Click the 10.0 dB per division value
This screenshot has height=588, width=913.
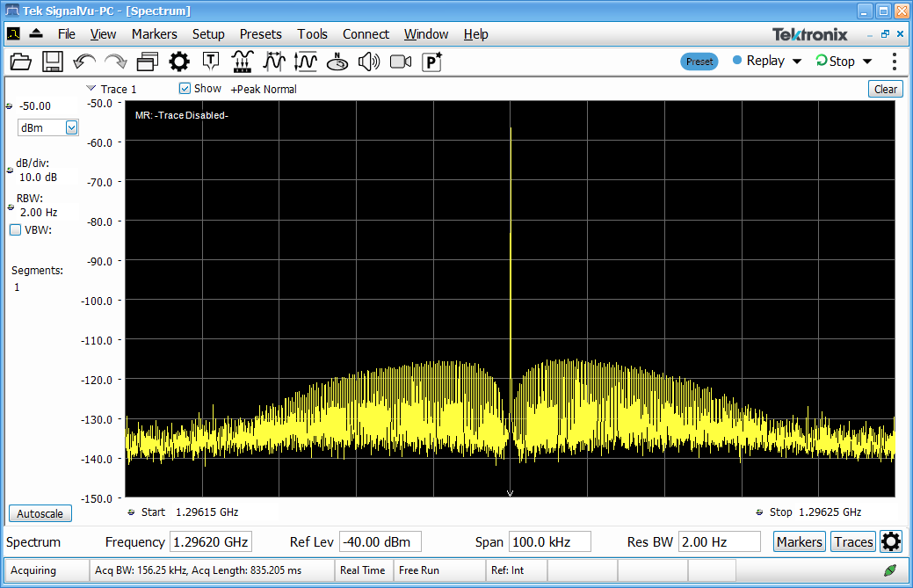[39, 177]
